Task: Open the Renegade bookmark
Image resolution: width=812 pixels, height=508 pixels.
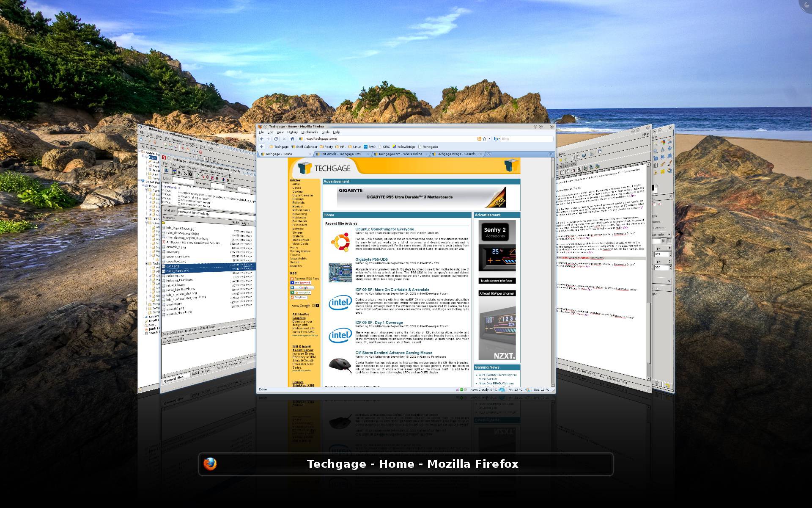Action: [428, 147]
